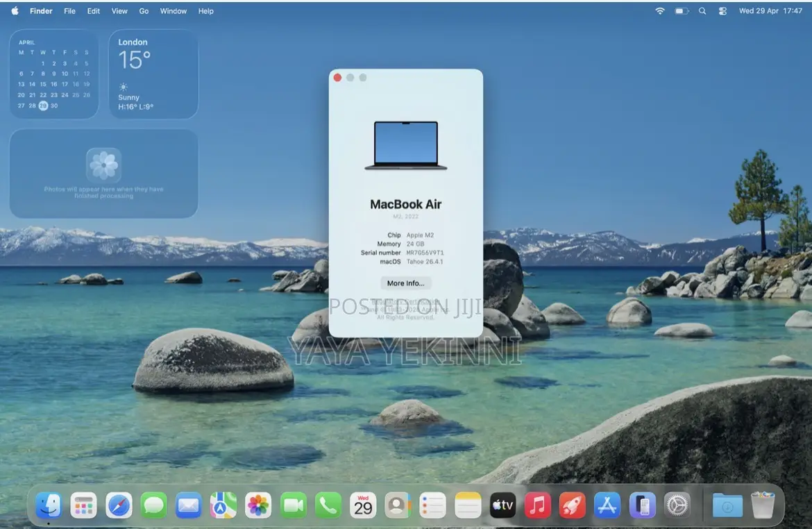The image size is (812, 529).
Task: Click the MacBook Air laptop image
Action: [405, 145]
